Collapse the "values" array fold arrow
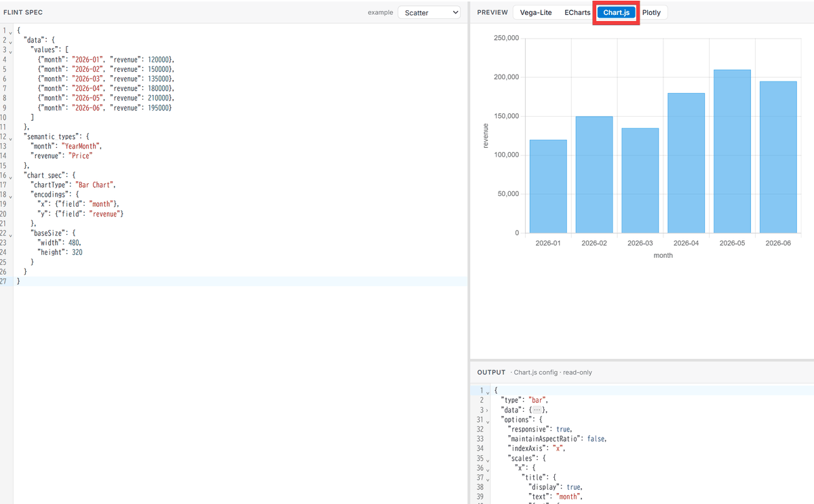The image size is (814, 504). click(x=11, y=51)
